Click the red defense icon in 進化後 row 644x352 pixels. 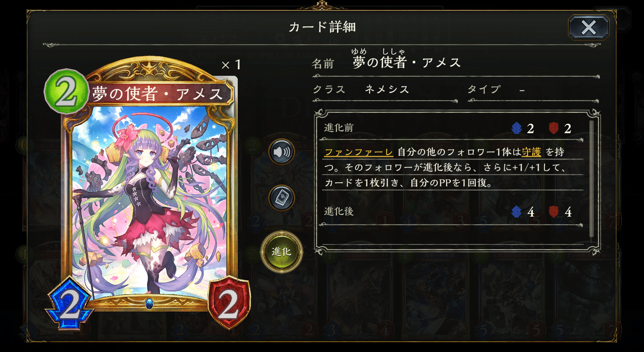point(553,212)
